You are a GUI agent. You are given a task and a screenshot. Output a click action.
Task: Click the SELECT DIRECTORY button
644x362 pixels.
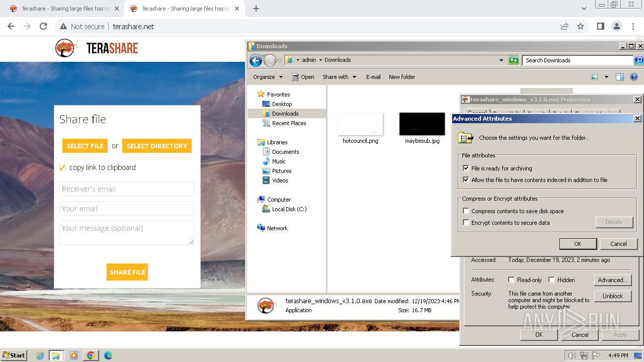(157, 146)
